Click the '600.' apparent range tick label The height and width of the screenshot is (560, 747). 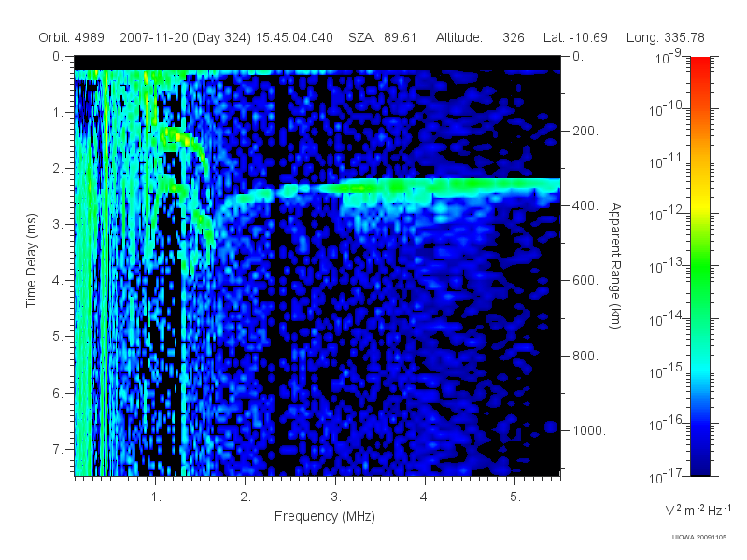click(x=585, y=281)
